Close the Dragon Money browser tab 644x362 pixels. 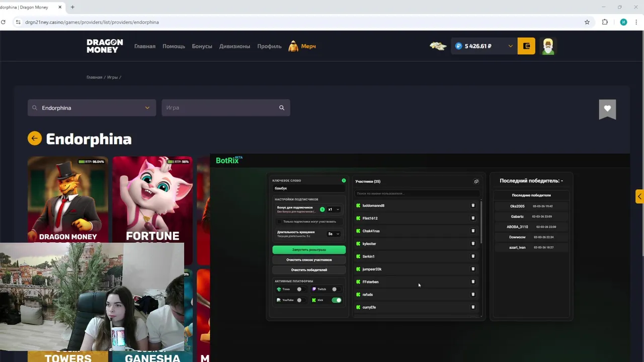pos(60,7)
